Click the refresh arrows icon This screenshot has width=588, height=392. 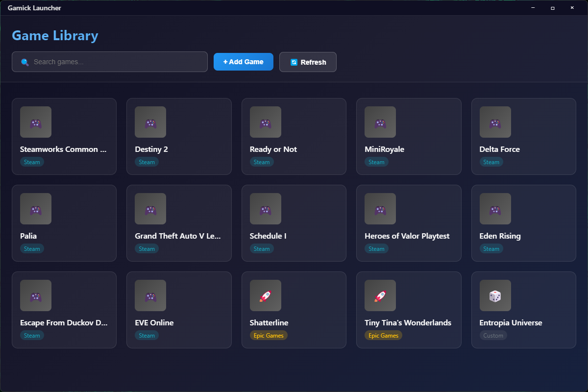(294, 62)
